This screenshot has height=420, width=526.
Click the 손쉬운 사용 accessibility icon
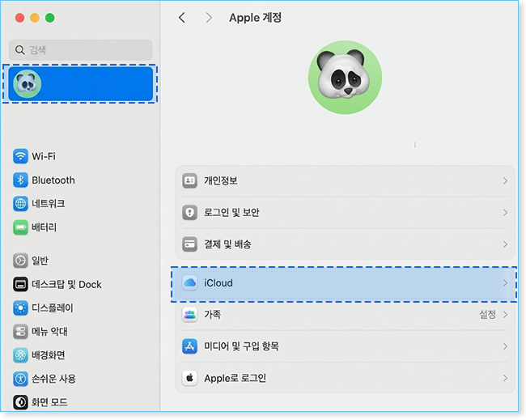click(x=20, y=379)
